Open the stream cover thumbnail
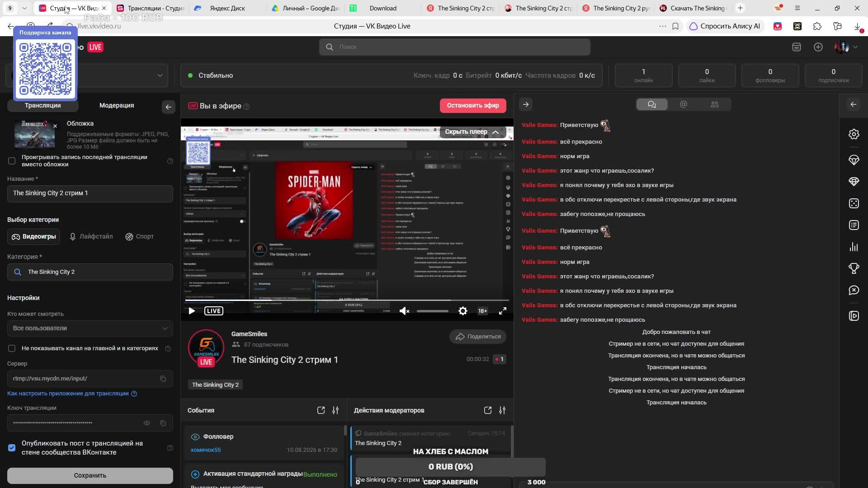868x488 pixels. point(35,135)
